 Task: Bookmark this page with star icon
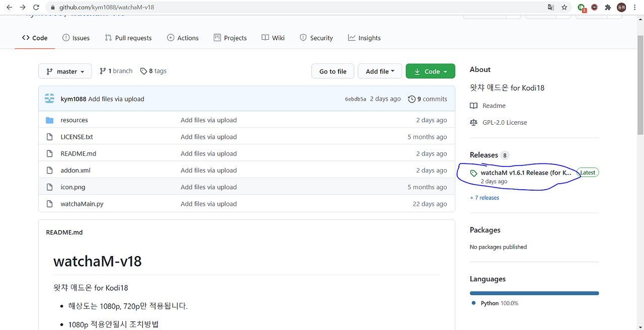click(x=565, y=8)
